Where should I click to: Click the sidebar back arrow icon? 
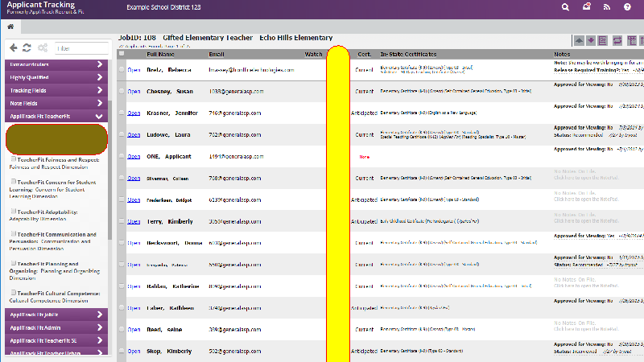pos(14,48)
